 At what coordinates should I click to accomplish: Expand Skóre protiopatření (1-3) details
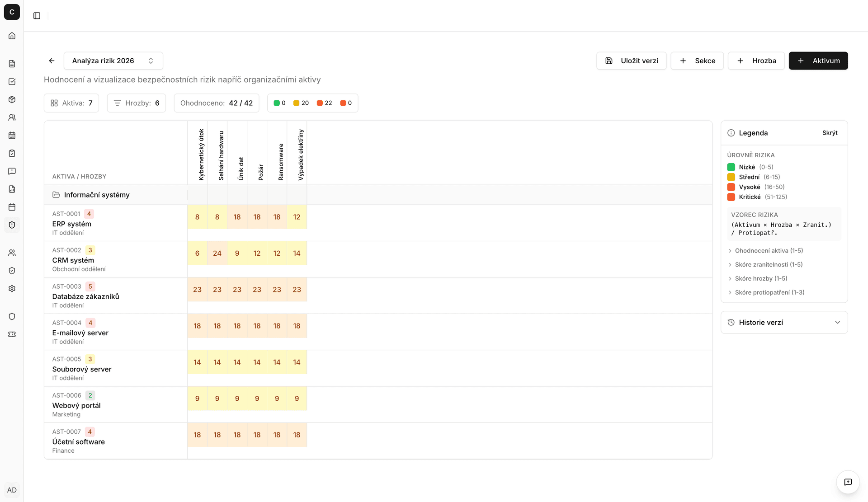coord(769,292)
